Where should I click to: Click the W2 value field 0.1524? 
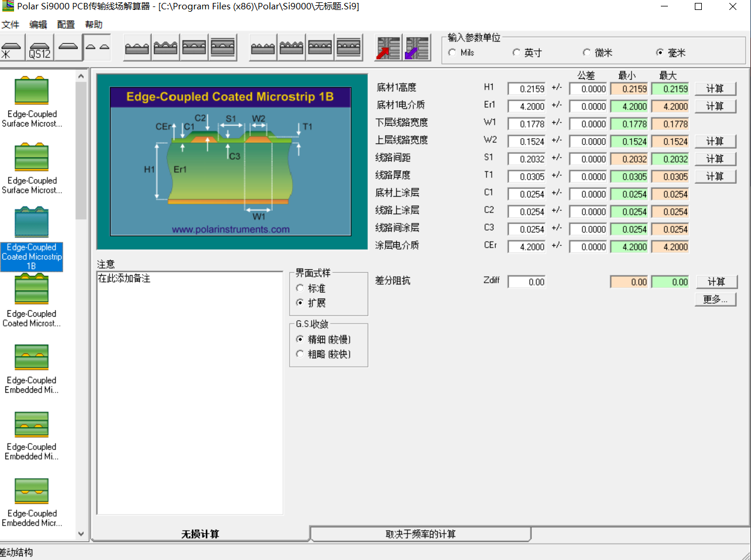coord(527,142)
